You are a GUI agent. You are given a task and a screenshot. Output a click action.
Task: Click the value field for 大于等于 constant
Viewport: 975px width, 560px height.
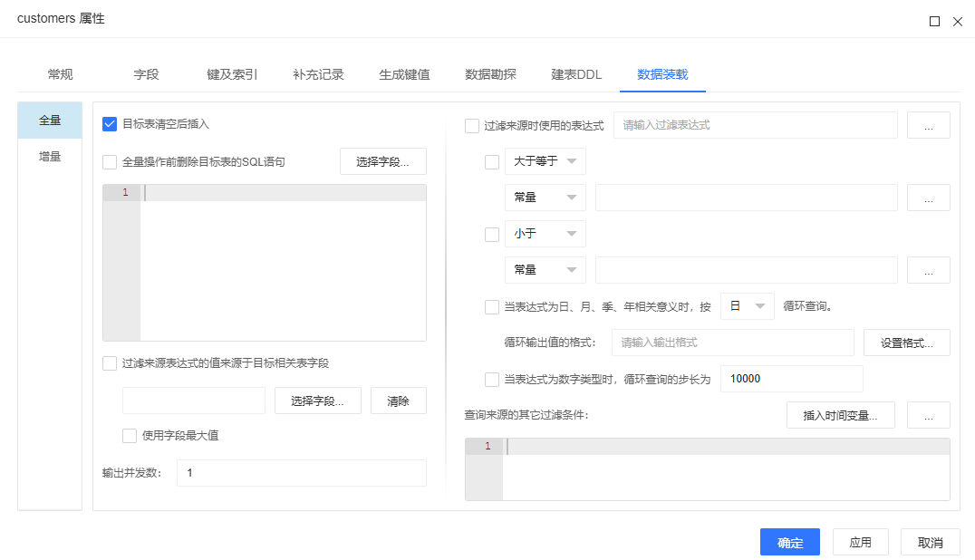pyautogui.click(x=746, y=198)
